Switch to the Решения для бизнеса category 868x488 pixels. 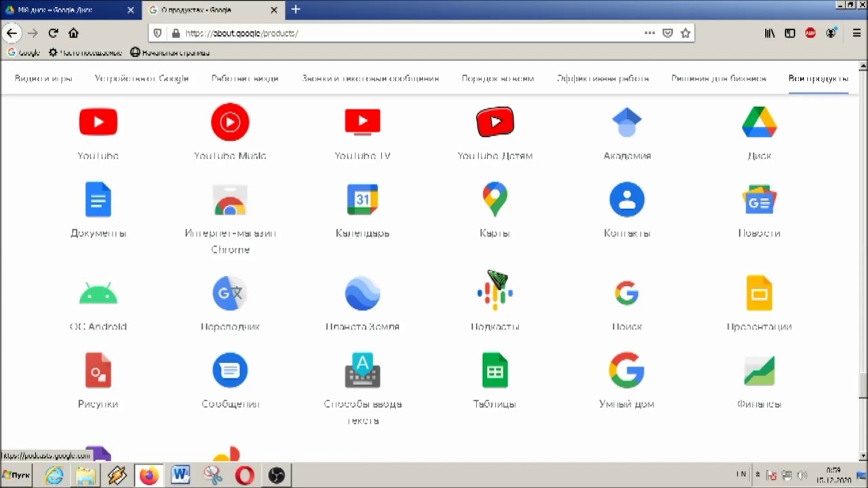[x=719, y=79]
